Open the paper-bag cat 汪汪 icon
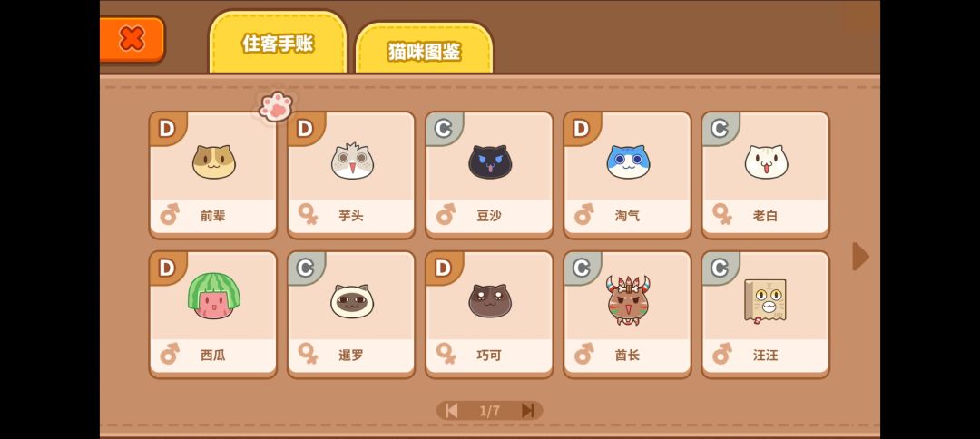 [765, 301]
